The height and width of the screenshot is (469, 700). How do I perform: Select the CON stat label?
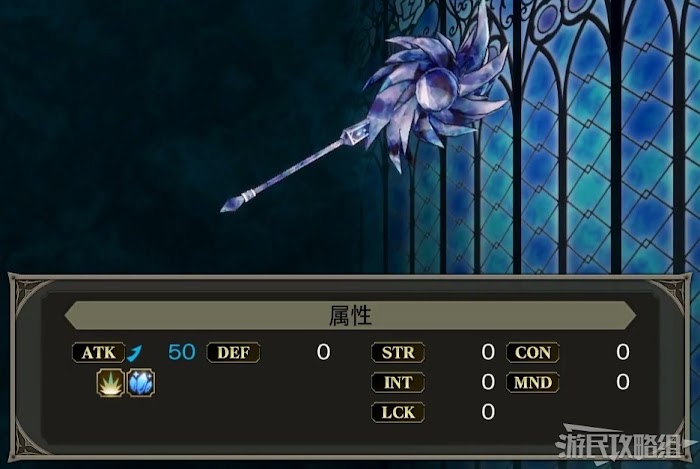point(533,353)
